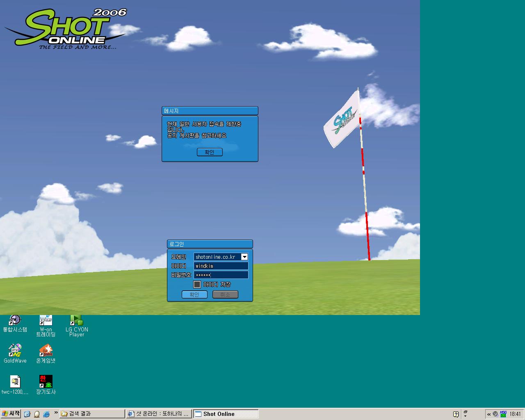Click the 로그인 dialog title bar
This screenshot has width=525, height=420.
(210, 244)
